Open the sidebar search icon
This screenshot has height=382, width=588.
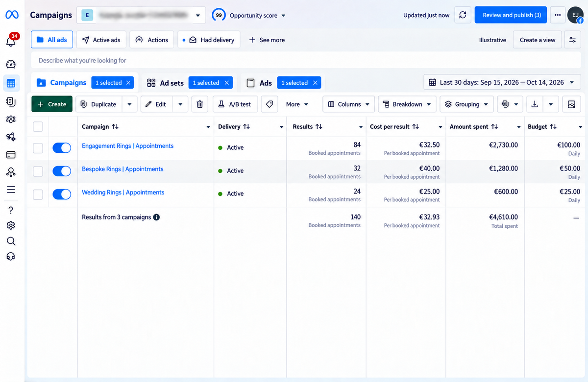coord(11,241)
